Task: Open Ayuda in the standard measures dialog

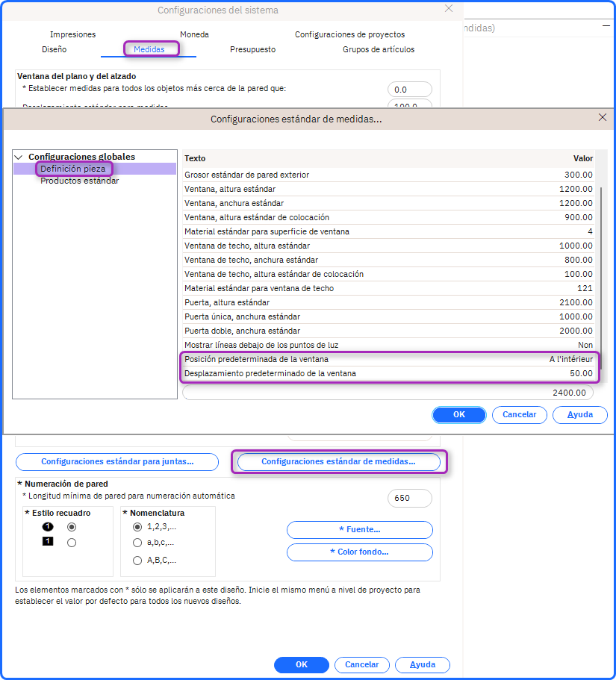Action: (580, 414)
